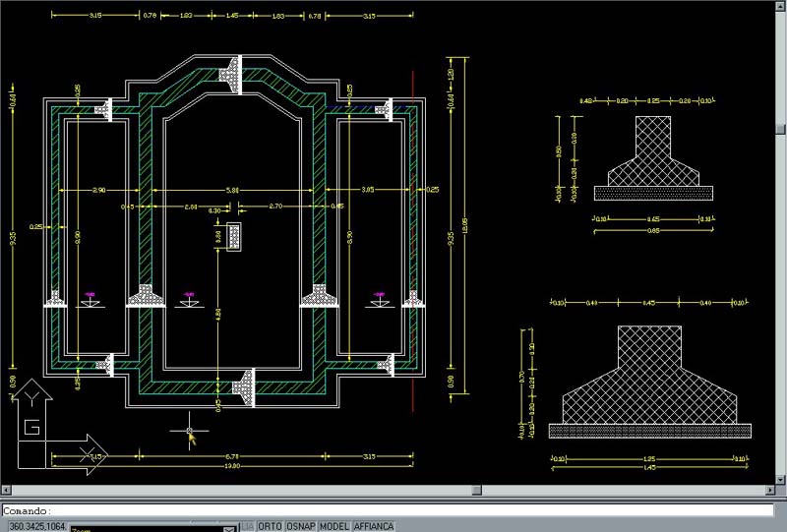Select the lower-right large footing section detail
This screenshot has height=532, width=787.
pos(648,379)
